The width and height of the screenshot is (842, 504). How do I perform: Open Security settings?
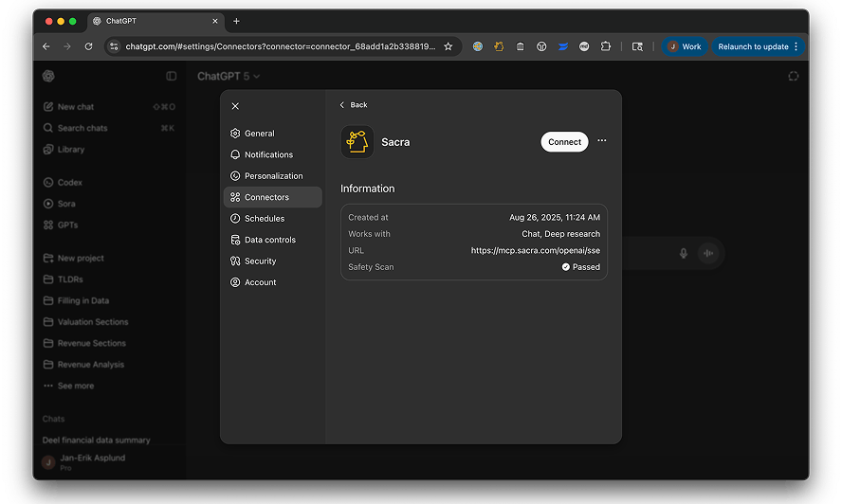[x=273, y=261]
